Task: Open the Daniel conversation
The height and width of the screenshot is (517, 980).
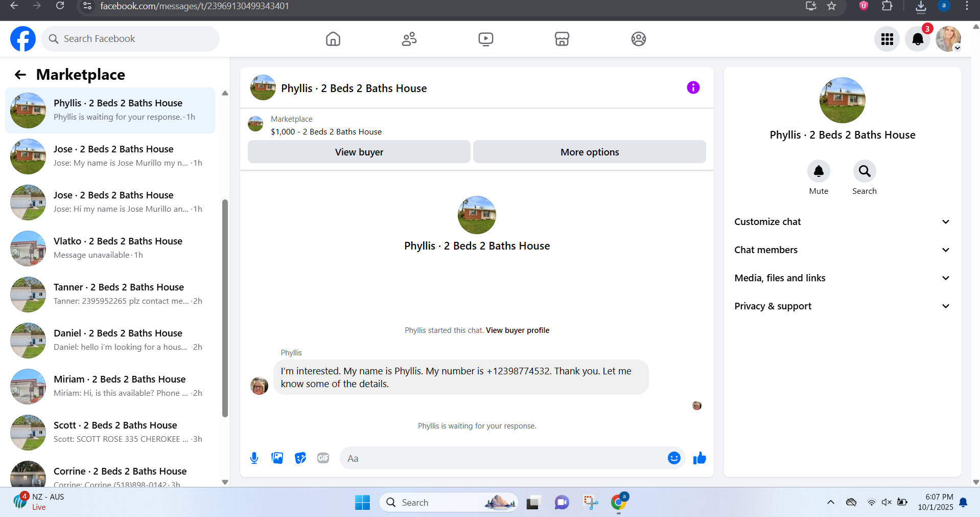Action: pyautogui.click(x=110, y=341)
